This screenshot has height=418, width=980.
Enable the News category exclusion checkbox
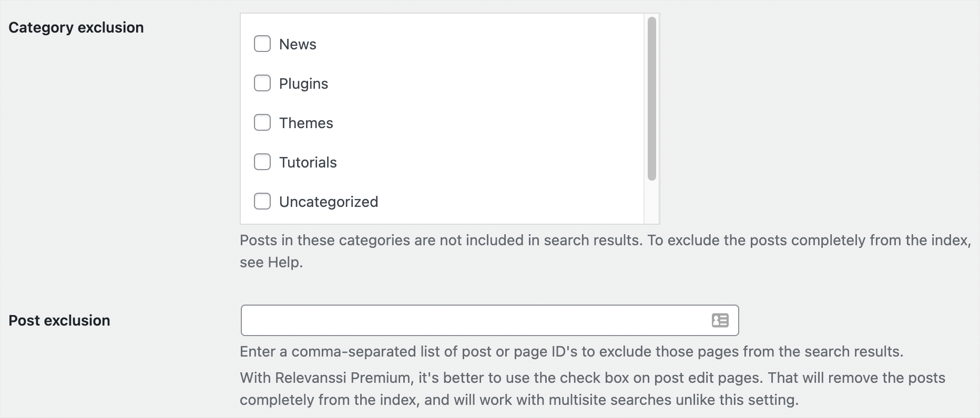[x=262, y=44]
